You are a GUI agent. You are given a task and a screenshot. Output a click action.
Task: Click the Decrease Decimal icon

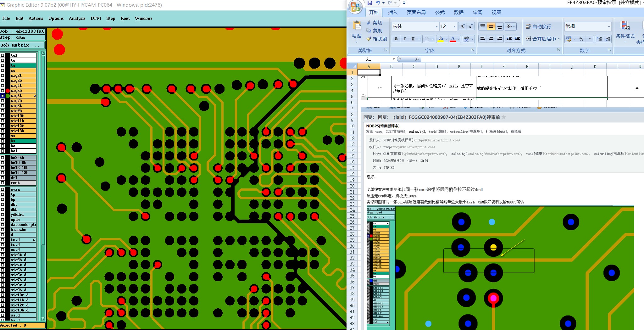point(608,39)
